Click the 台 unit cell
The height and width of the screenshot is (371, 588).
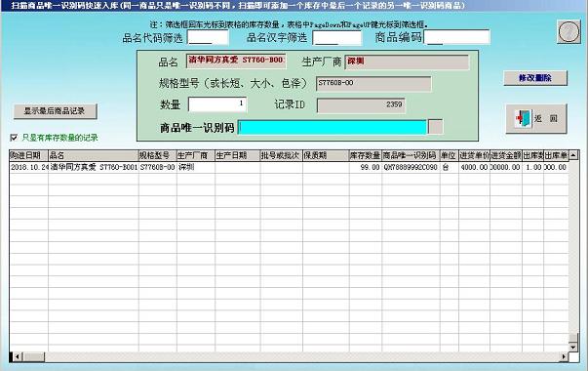[x=450, y=168]
